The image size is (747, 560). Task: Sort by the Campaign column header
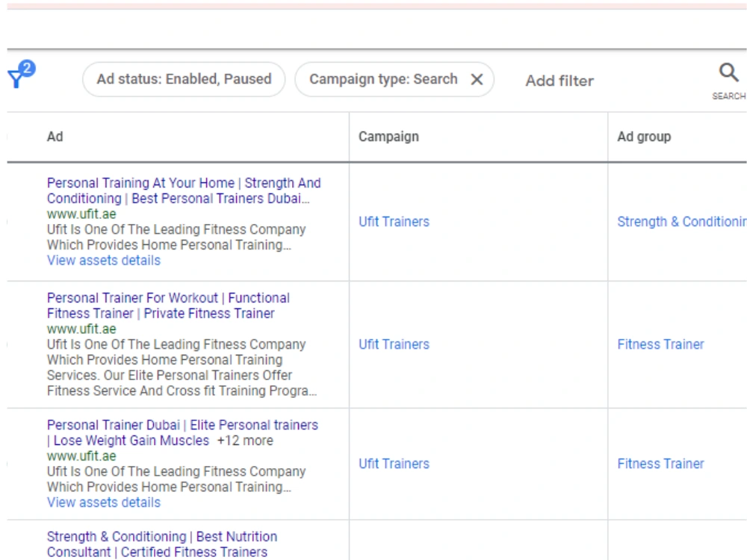[388, 137]
